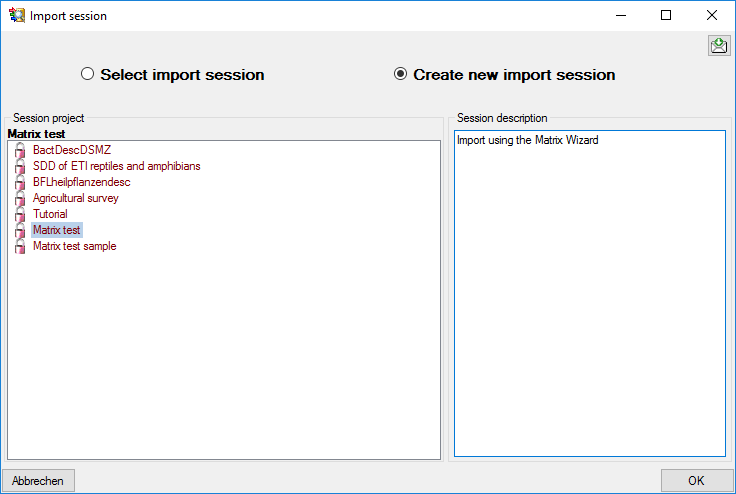Click the lock icon beside Tutorial
The height and width of the screenshot is (494, 736).
(x=20, y=214)
